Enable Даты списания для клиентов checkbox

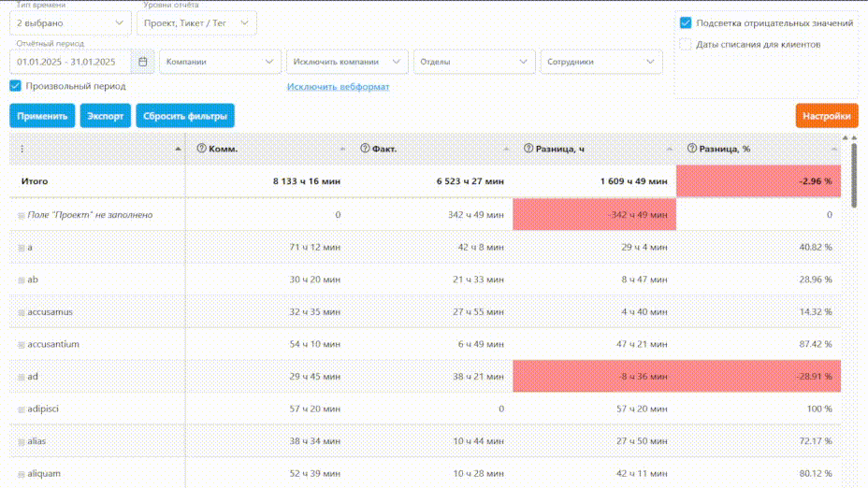click(686, 44)
